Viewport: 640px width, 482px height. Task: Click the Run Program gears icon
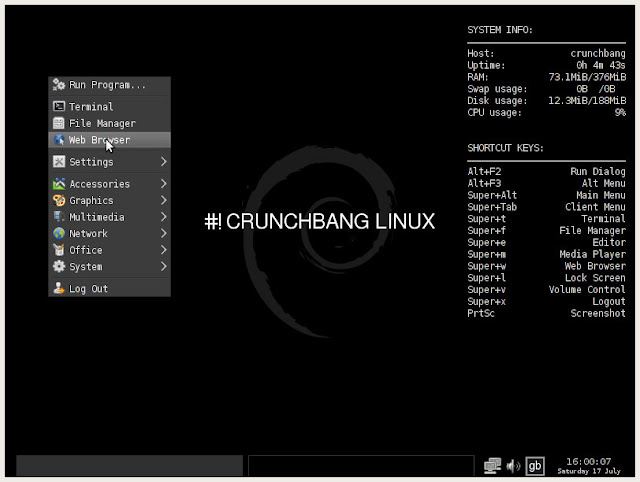(x=59, y=84)
